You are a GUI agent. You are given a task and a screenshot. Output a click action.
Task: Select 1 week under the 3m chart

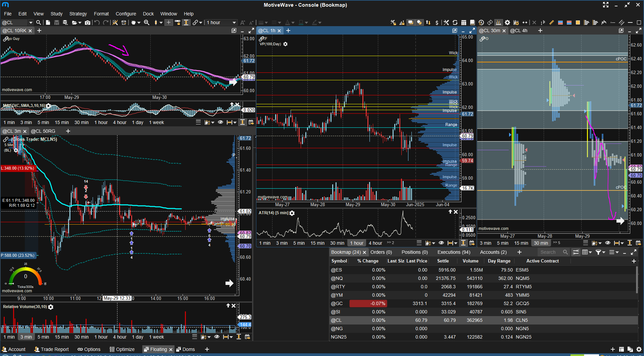pyautogui.click(x=156, y=337)
